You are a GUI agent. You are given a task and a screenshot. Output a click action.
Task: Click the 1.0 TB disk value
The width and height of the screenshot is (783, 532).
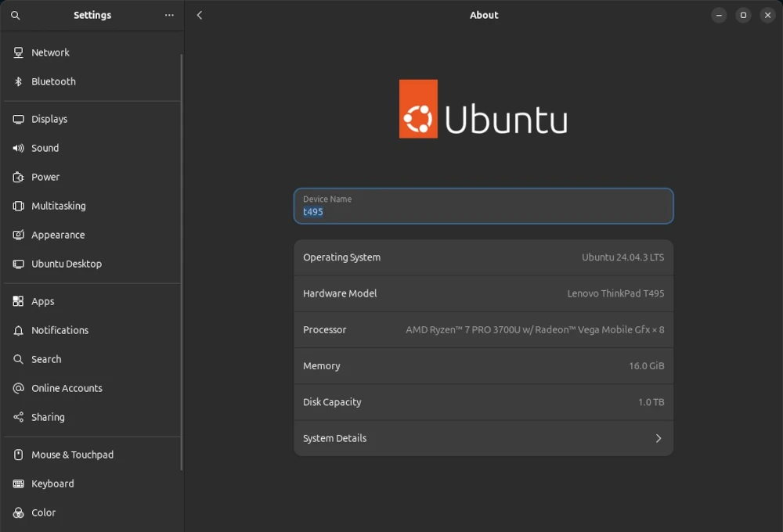pos(651,402)
